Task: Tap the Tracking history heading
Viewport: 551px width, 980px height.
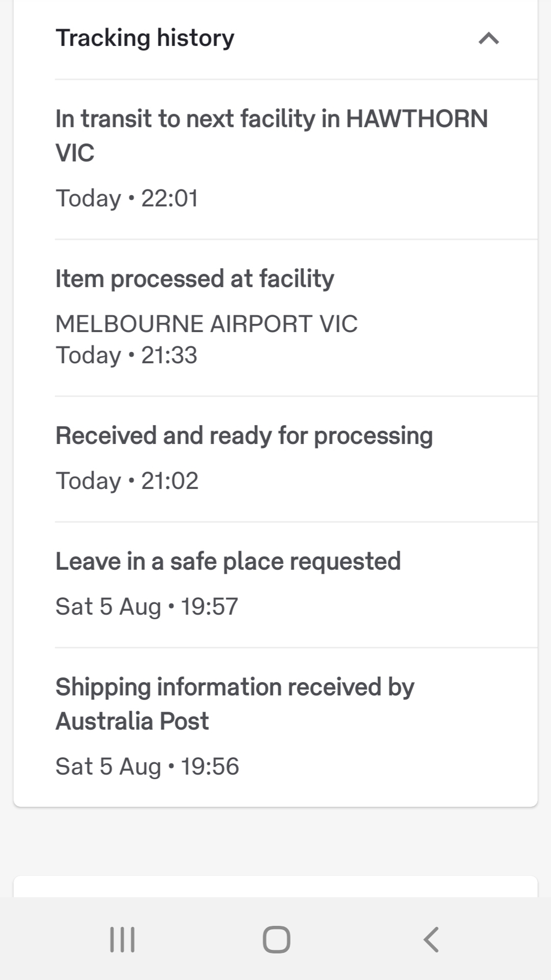Action: coord(145,38)
